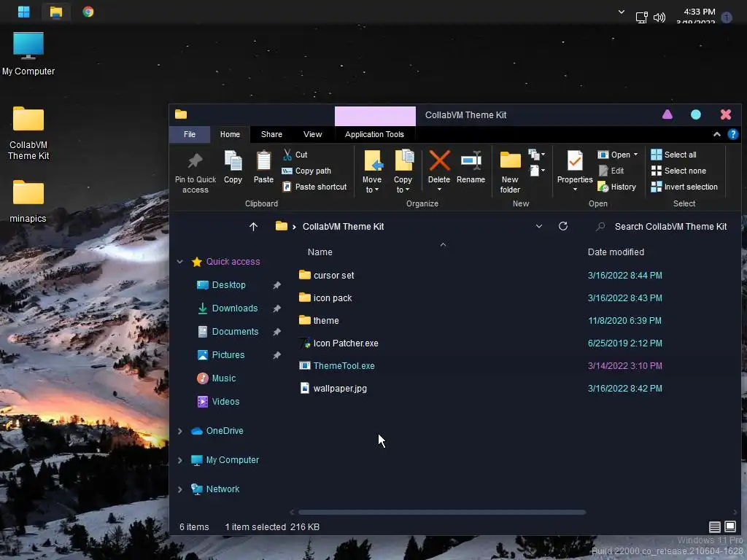747x560 pixels.
Task: Select CollabVM Theme Kit desktop folder
Action: coord(28,133)
